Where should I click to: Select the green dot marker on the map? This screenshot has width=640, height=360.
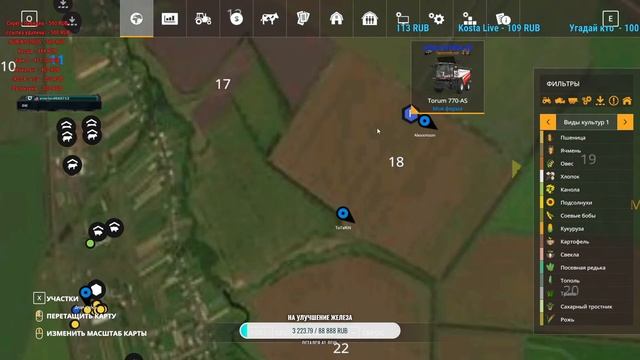pos(90,244)
